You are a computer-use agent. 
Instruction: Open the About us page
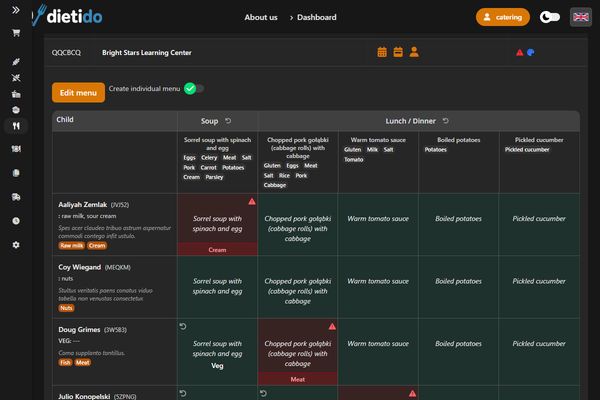pos(261,17)
